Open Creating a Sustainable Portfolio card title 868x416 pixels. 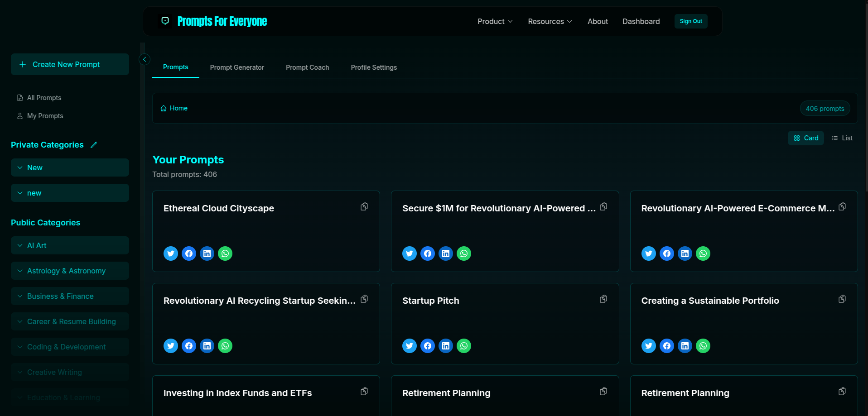(x=710, y=301)
